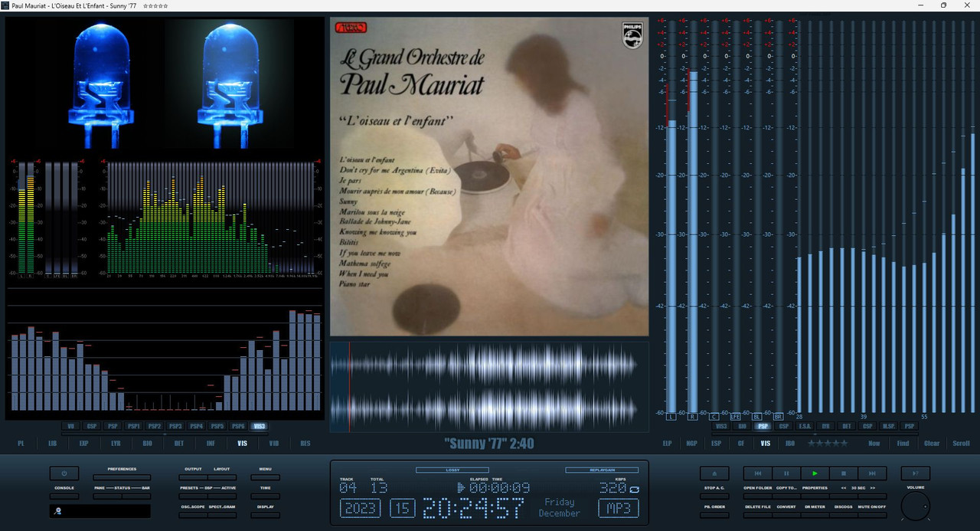
Task: Open the Output device menu button
Action: (193, 477)
